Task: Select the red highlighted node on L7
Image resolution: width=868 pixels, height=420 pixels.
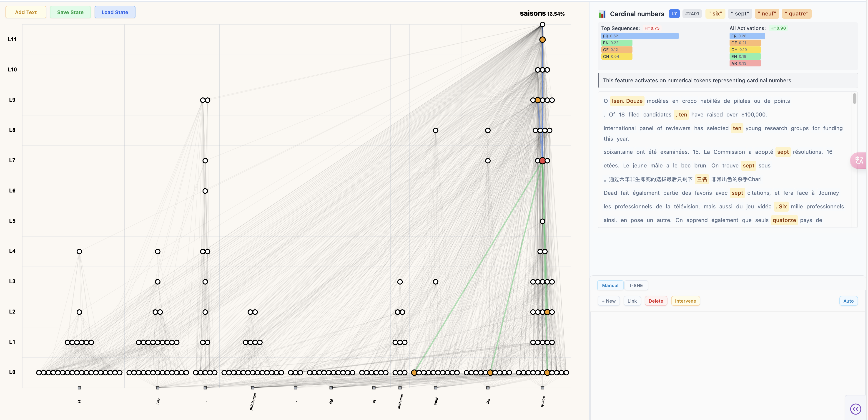Action: [x=542, y=161]
